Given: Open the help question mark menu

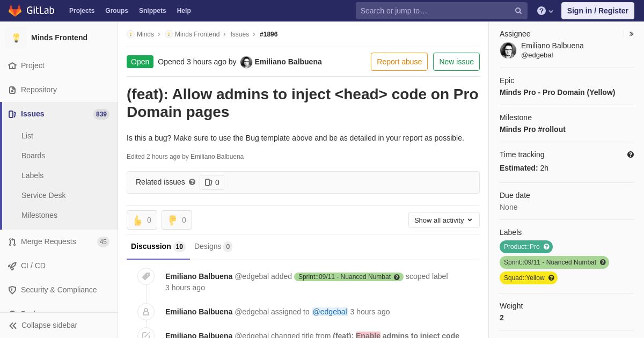Looking at the screenshot, I should [x=545, y=11].
